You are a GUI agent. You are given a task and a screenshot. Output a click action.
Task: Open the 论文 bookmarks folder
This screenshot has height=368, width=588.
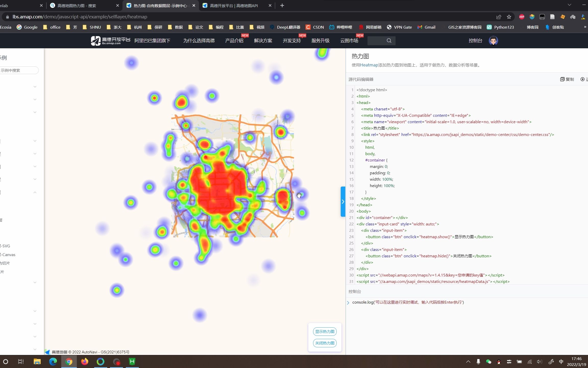tap(196, 27)
